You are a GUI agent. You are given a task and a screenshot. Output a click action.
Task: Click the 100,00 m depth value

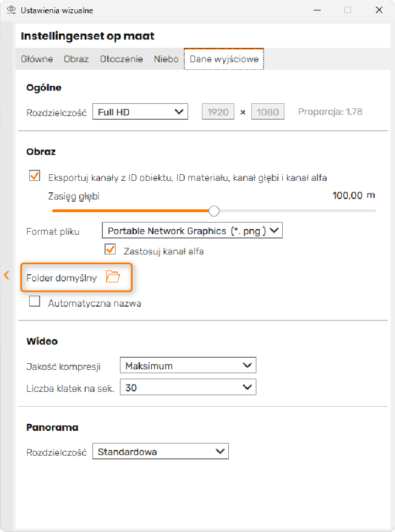(354, 196)
